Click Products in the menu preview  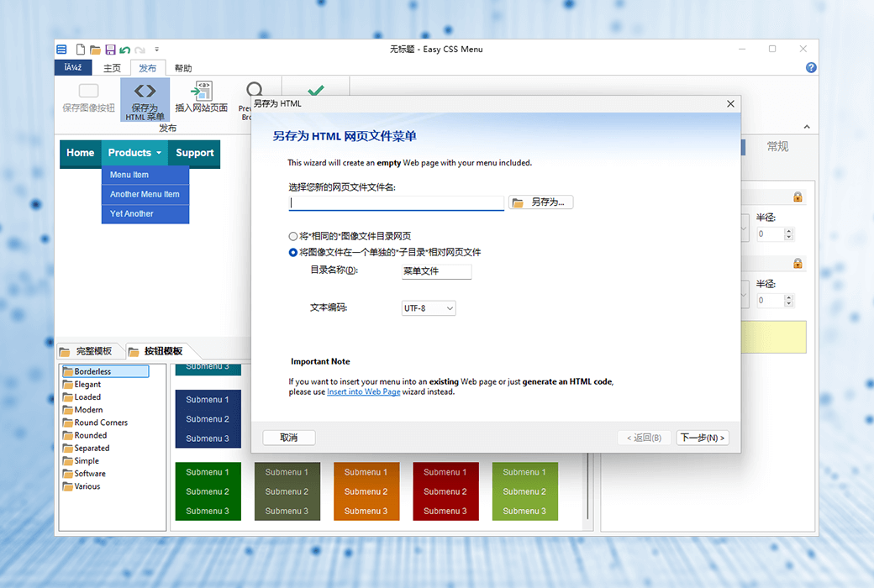134,153
